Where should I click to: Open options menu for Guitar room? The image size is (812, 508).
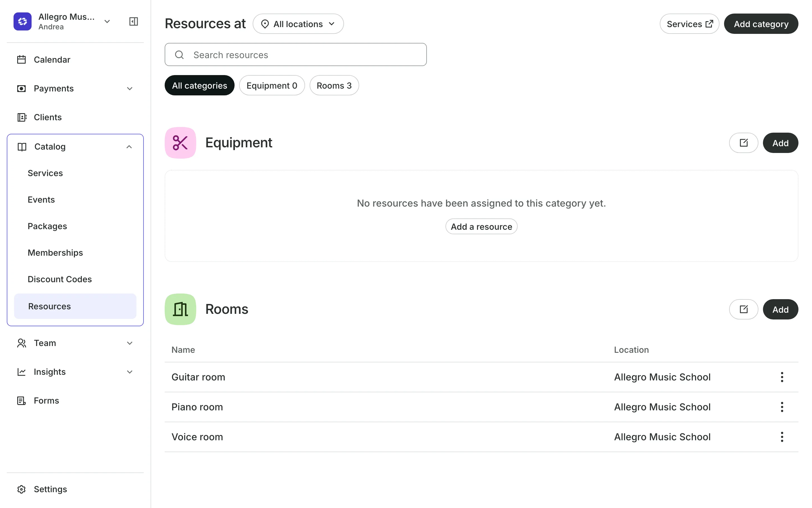(x=782, y=377)
